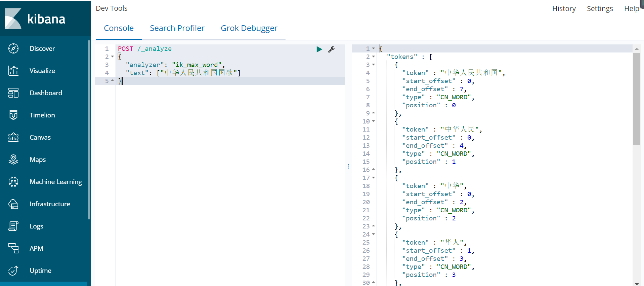Click the "ik_max_word" analyzer value

coord(197,65)
